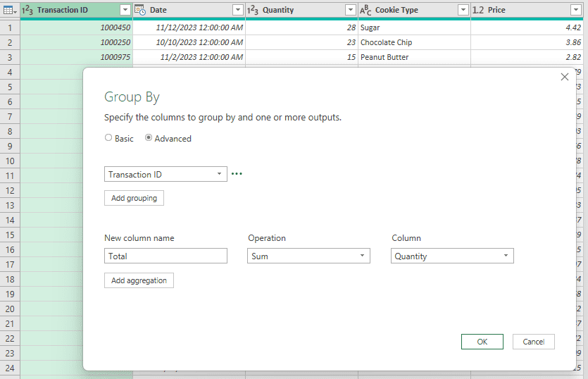Screen dimensions: 588x379
Task: Click the Quantity column data type icon
Action: click(254, 10)
